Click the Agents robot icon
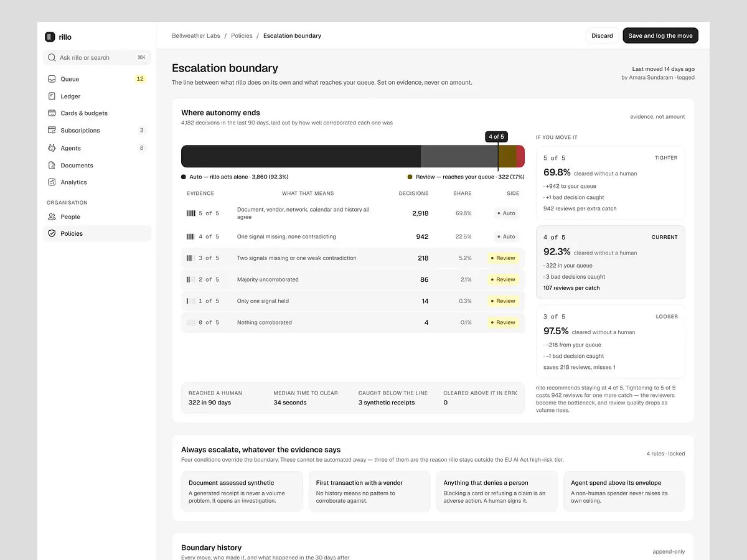747x560 pixels. [x=52, y=148]
